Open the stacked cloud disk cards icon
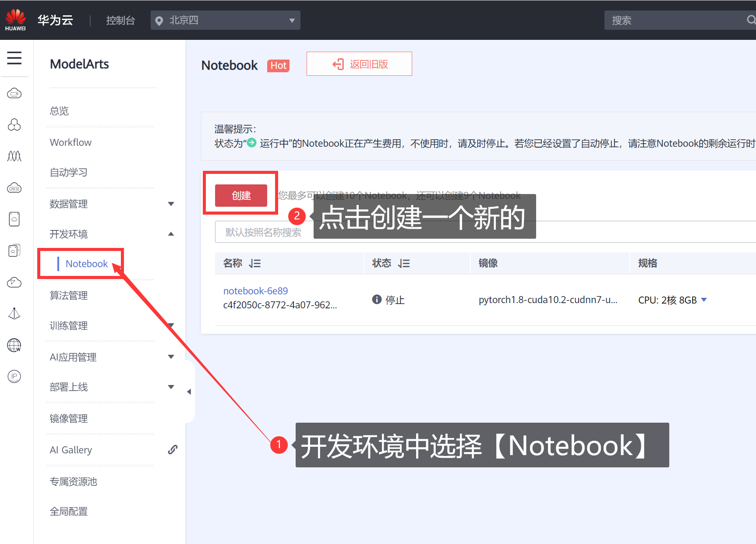This screenshot has height=544, width=756. click(14, 250)
